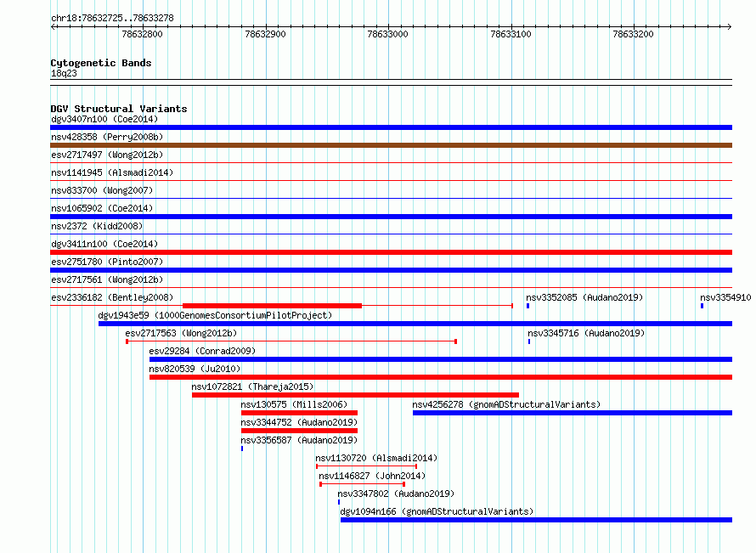Click the 78633200 ruler position

tap(633, 34)
